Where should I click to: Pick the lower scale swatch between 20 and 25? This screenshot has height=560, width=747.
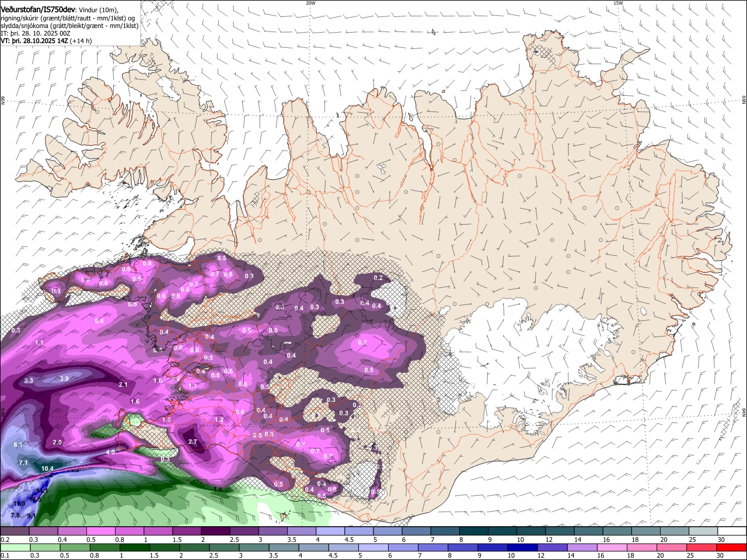click(x=672, y=548)
